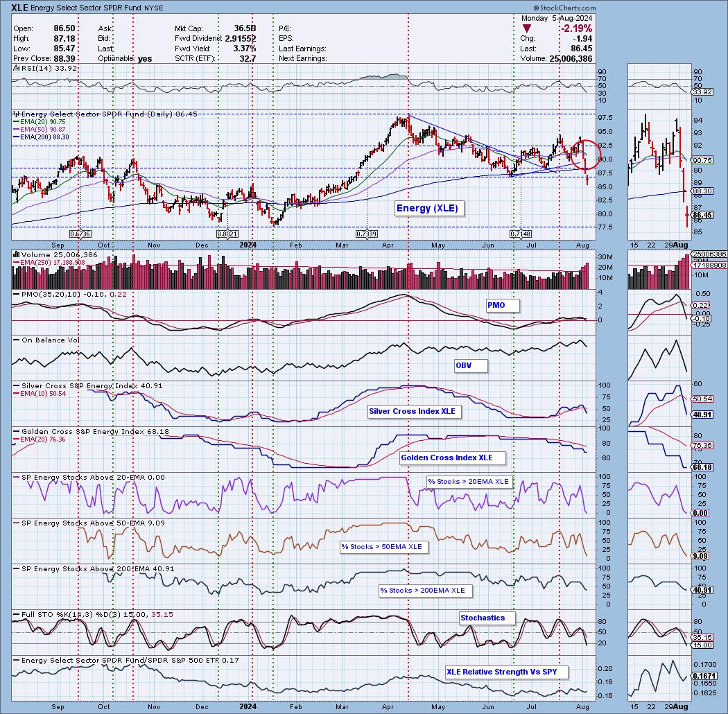Click the Monday 5-Aug-2024 date

(x=557, y=18)
